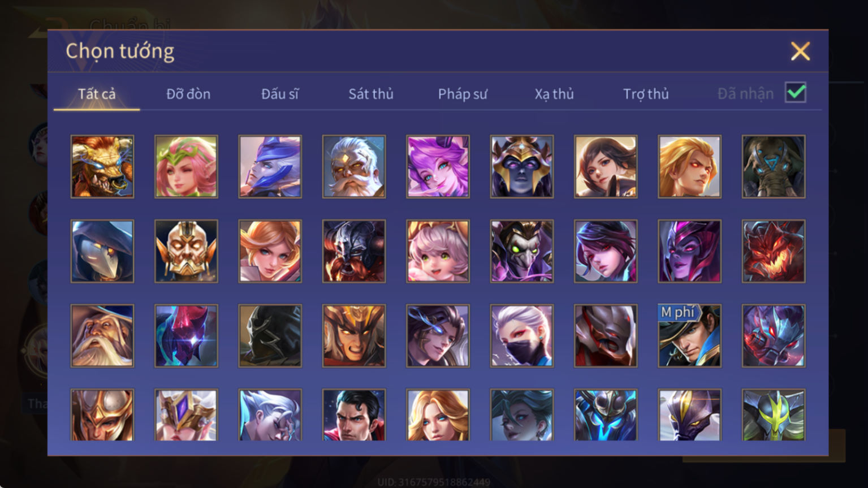Show the Pháp sư hero category
This screenshot has width=868, height=488.
pyautogui.click(x=463, y=94)
